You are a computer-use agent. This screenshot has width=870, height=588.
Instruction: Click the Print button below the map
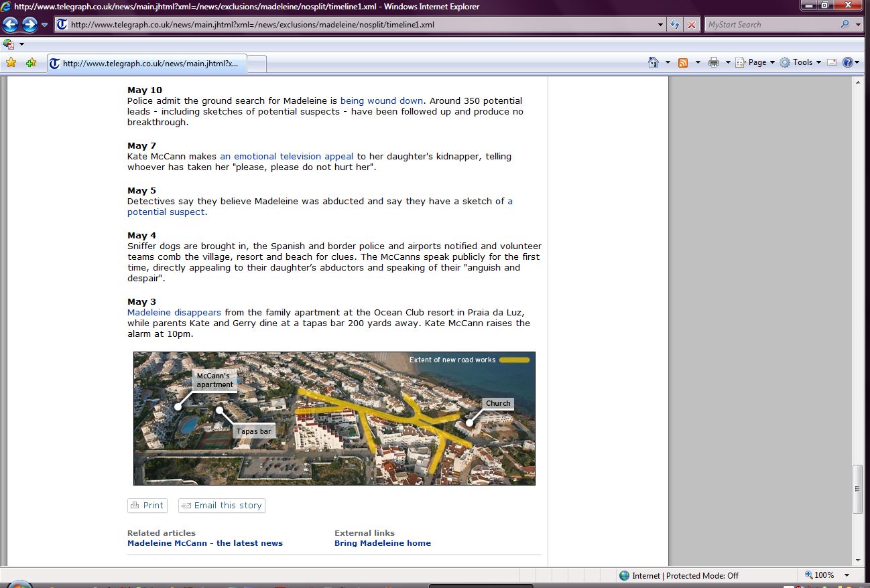(x=147, y=506)
